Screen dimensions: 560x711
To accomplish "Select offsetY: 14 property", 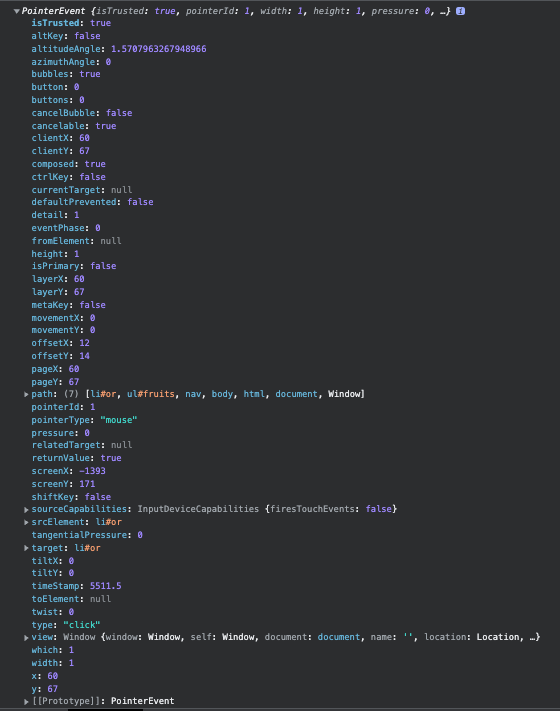I will (x=60, y=356).
